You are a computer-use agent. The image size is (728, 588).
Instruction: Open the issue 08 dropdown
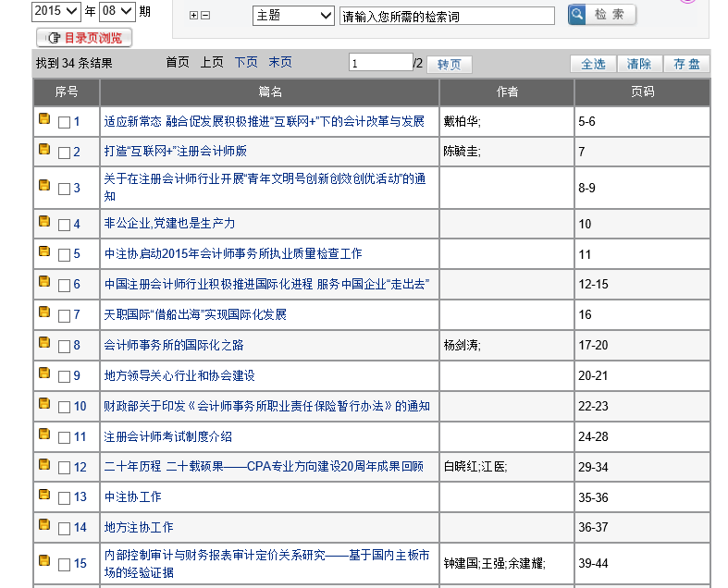[x=117, y=12]
